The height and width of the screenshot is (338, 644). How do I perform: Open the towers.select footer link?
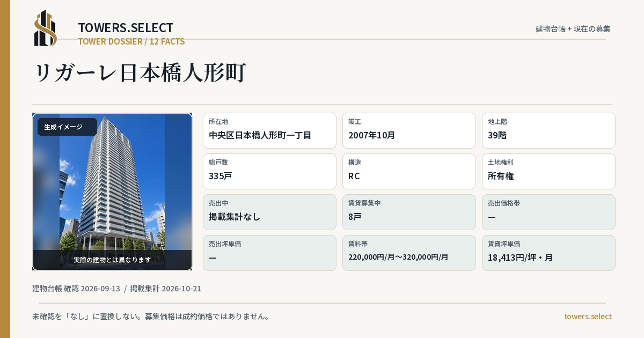pos(588,317)
